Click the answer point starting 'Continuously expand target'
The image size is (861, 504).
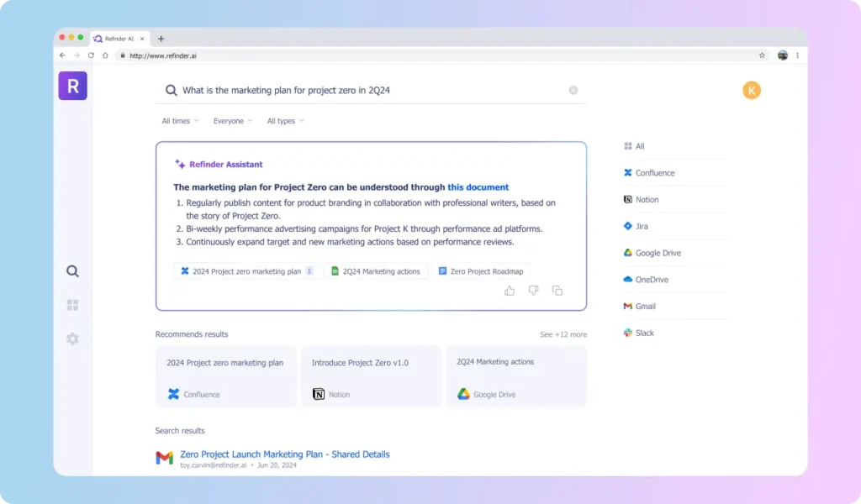coord(350,242)
